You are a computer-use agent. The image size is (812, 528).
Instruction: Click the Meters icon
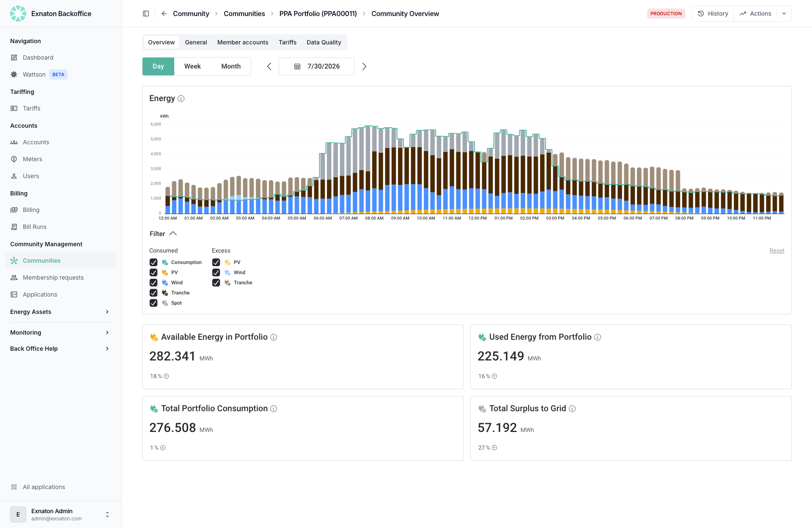point(14,159)
